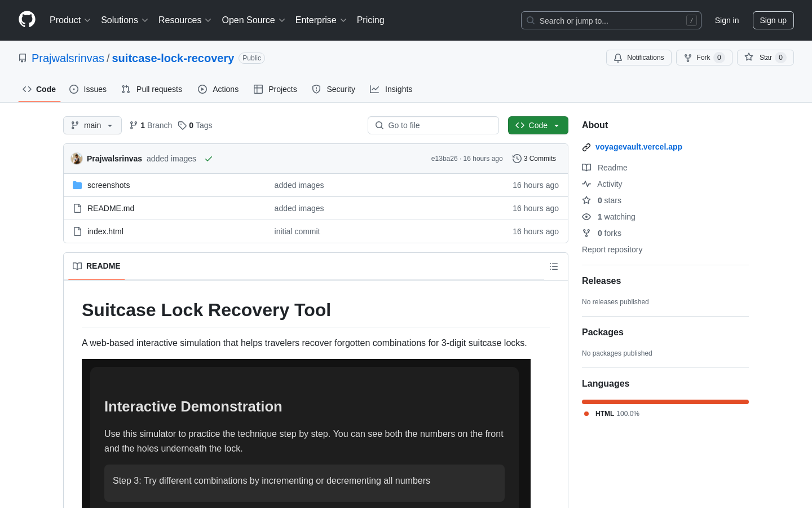
Task: Jump to Readme from About sidebar
Action: [604, 168]
